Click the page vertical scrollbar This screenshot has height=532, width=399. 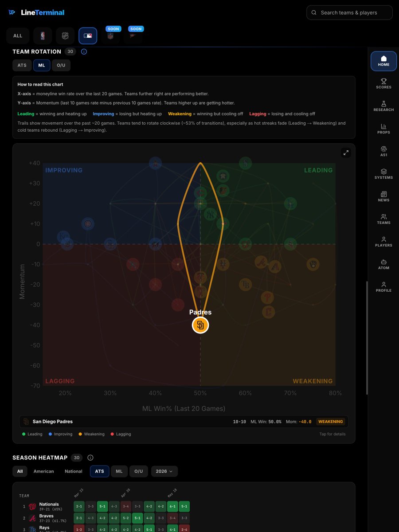(367, 338)
